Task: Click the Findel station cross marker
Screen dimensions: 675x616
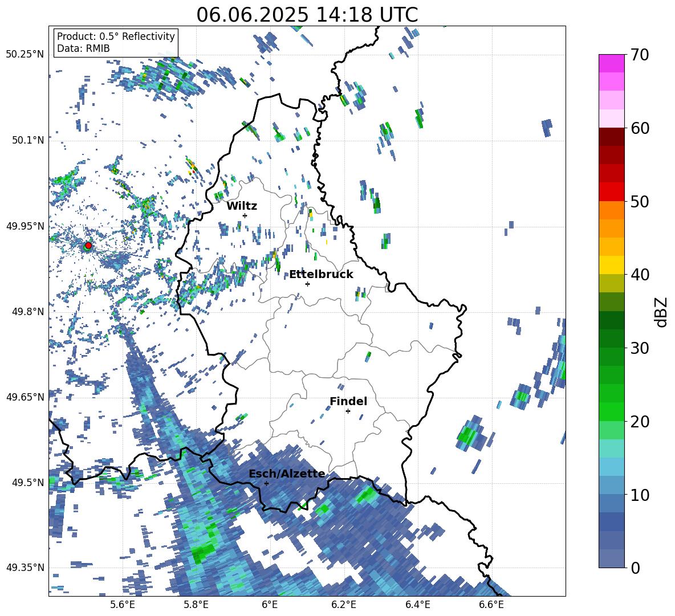Action: pyautogui.click(x=348, y=411)
